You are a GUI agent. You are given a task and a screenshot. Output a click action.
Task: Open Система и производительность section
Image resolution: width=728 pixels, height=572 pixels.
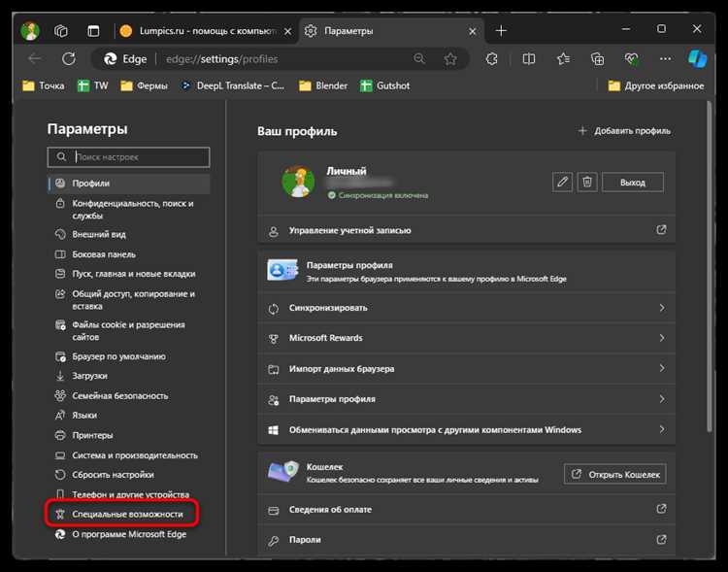tap(128, 454)
